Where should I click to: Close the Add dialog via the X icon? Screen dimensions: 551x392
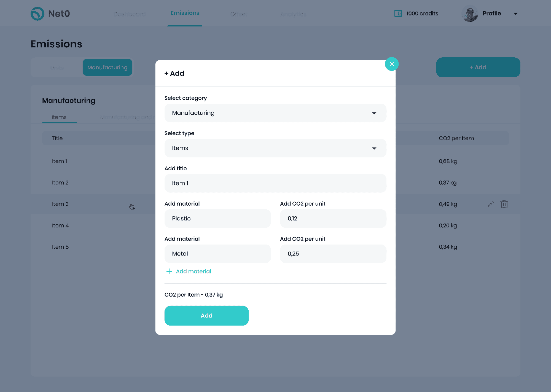[x=392, y=64]
